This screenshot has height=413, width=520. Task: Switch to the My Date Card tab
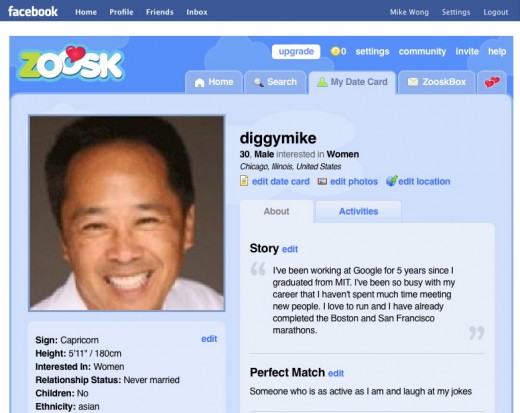tap(352, 82)
